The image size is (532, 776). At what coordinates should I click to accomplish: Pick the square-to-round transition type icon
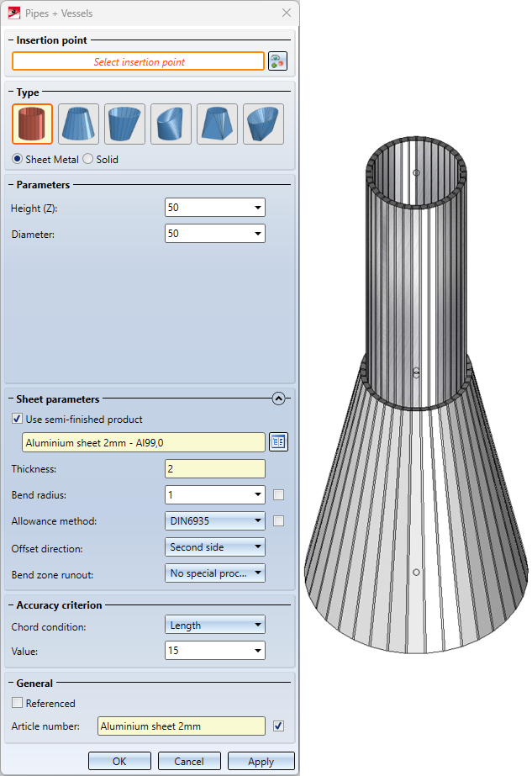click(217, 124)
